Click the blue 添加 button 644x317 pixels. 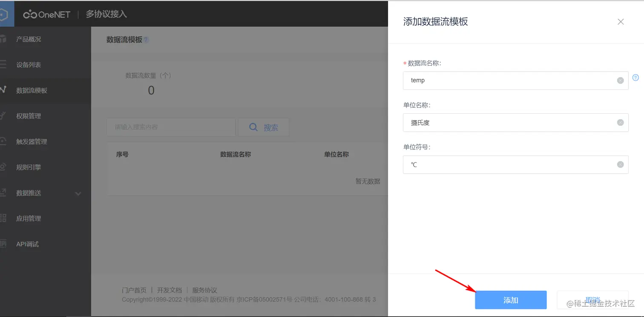point(511,300)
